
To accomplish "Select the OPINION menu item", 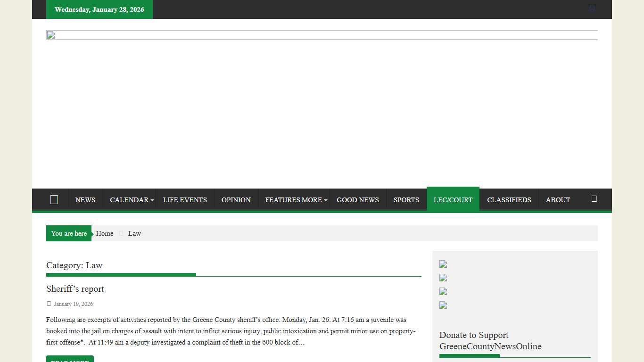I will click(x=236, y=200).
